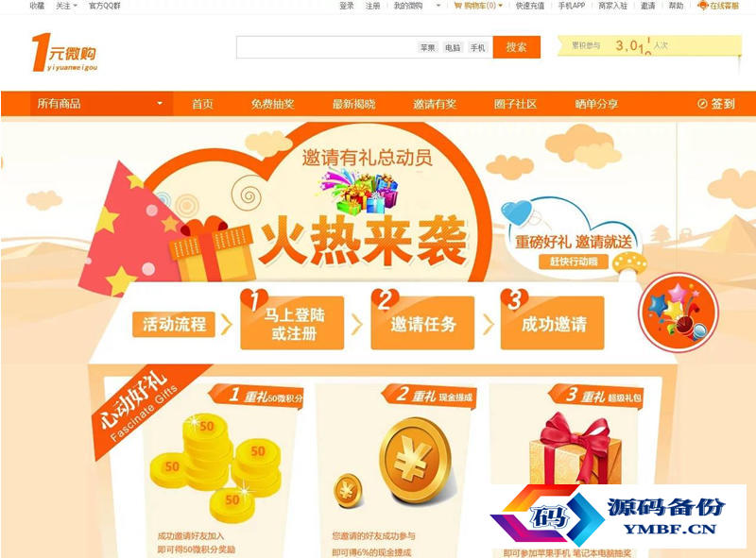
Task: Go to 晒单分享 in navigation bar
Action: click(x=596, y=104)
